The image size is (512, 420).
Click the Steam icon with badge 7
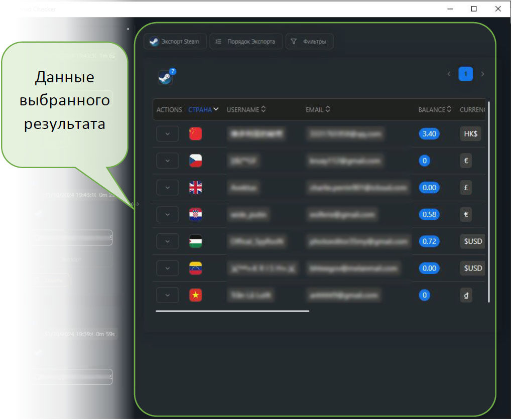[x=166, y=77]
